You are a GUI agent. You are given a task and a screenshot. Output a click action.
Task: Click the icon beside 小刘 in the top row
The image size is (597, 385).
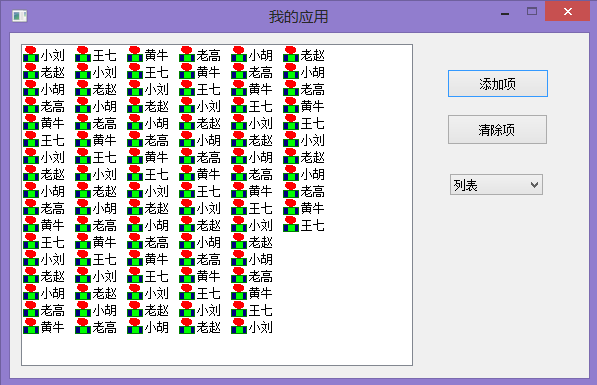click(x=31, y=54)
